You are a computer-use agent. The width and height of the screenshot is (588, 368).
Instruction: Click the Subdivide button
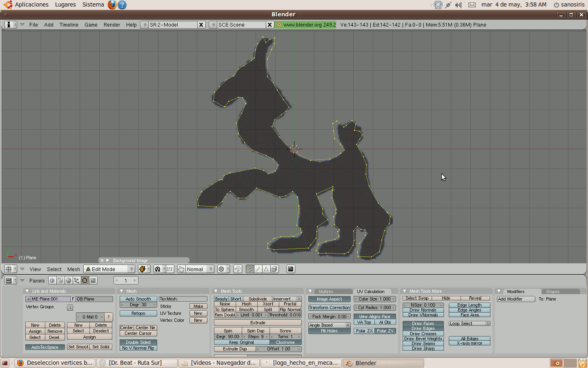[x=258, y=299]
